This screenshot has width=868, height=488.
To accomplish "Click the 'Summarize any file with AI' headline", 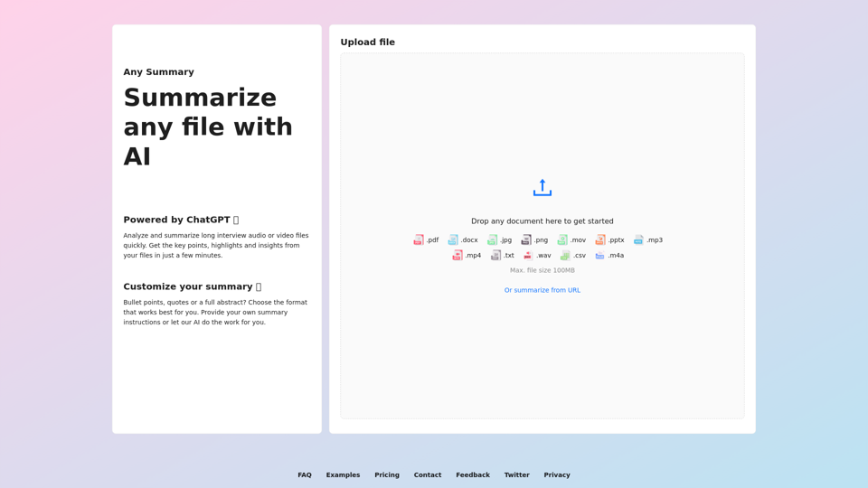I will 208,127.
